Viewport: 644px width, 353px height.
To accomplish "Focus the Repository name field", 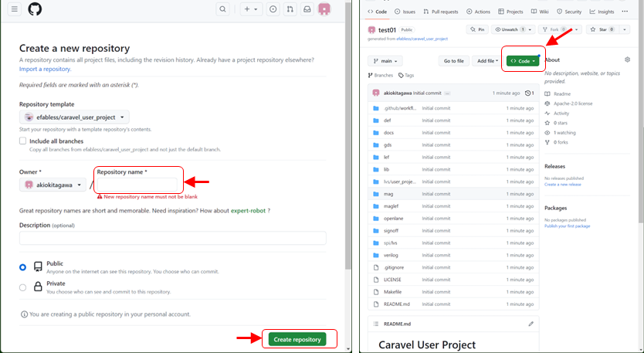I will (x=137, y=185).
